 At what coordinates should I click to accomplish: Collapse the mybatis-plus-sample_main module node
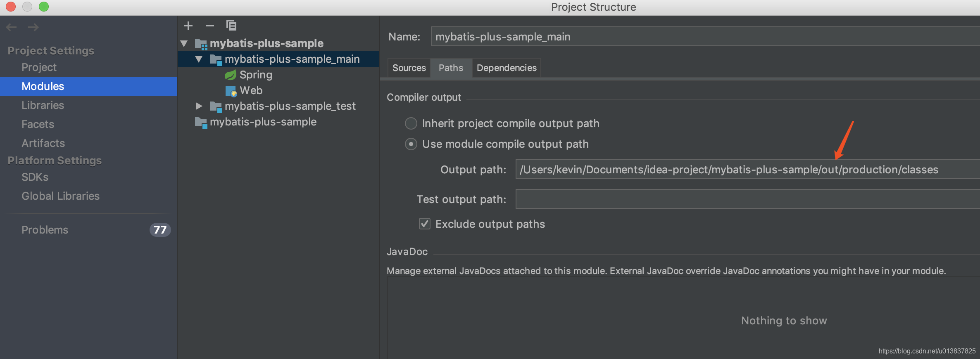[x=199, y=59]
